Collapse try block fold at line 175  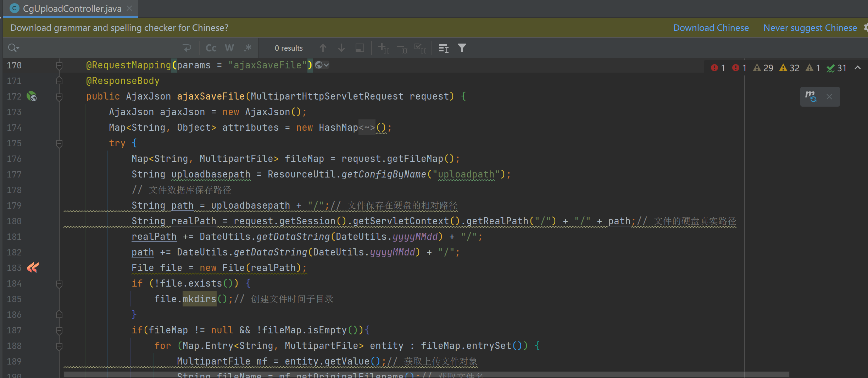click(59, 143)
